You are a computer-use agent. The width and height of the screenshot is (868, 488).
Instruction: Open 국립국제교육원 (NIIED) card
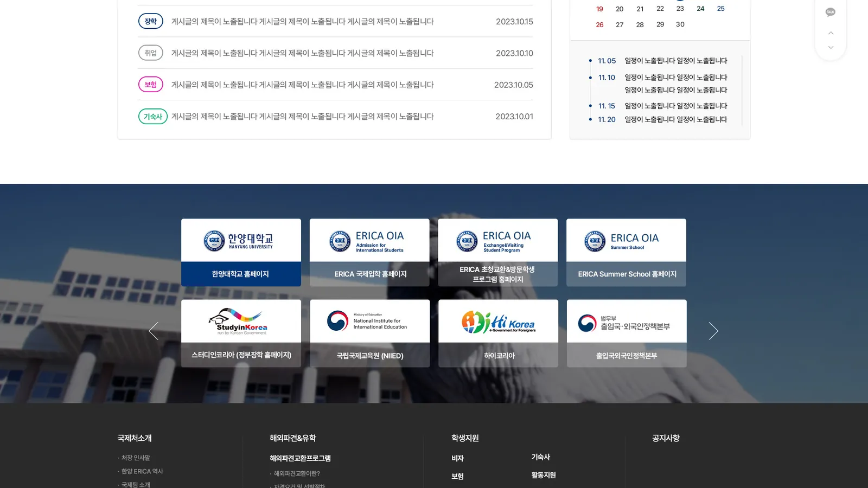click(x=369, y=333)
